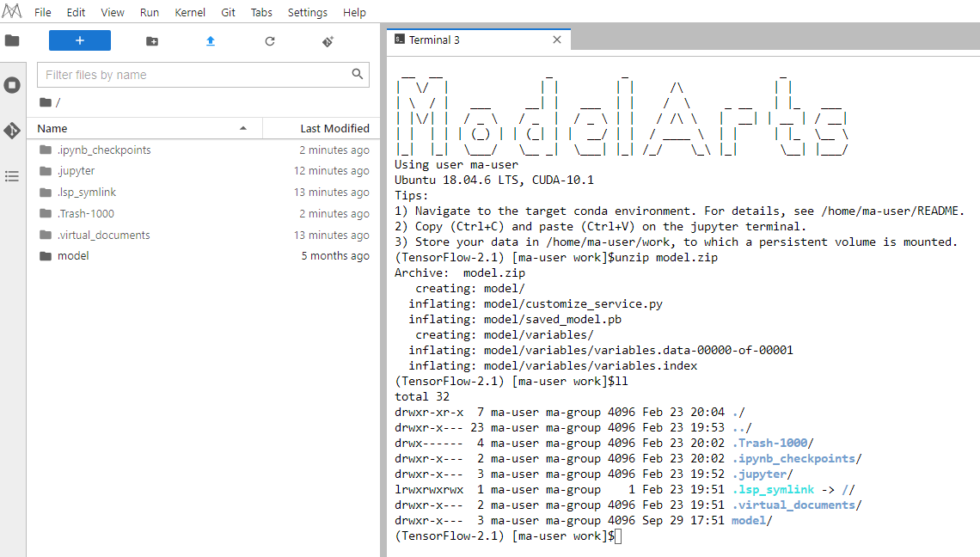The width and height of the screenshot is (980, 557).
Task: Click '.Trash-1000/' entry in terminal listing
Action: pos(773,444)
